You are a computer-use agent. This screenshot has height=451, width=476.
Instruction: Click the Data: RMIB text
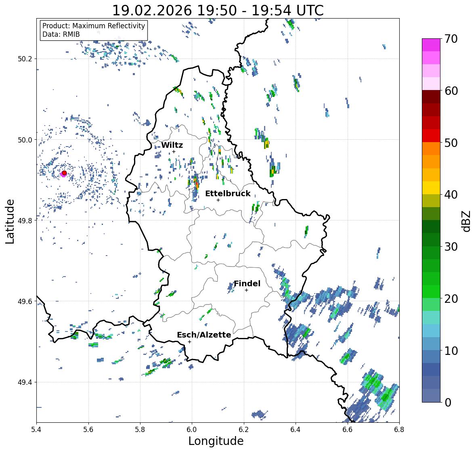tap(61, 34)
